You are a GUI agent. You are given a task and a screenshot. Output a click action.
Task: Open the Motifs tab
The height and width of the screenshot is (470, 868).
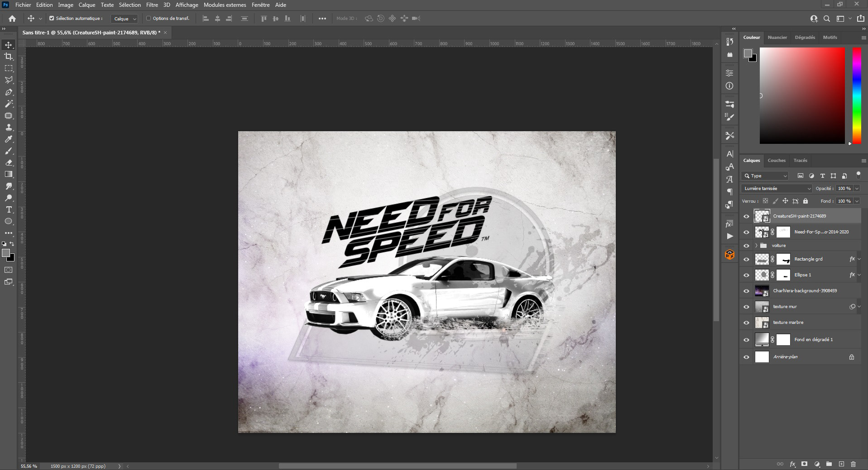coord(830,38)
